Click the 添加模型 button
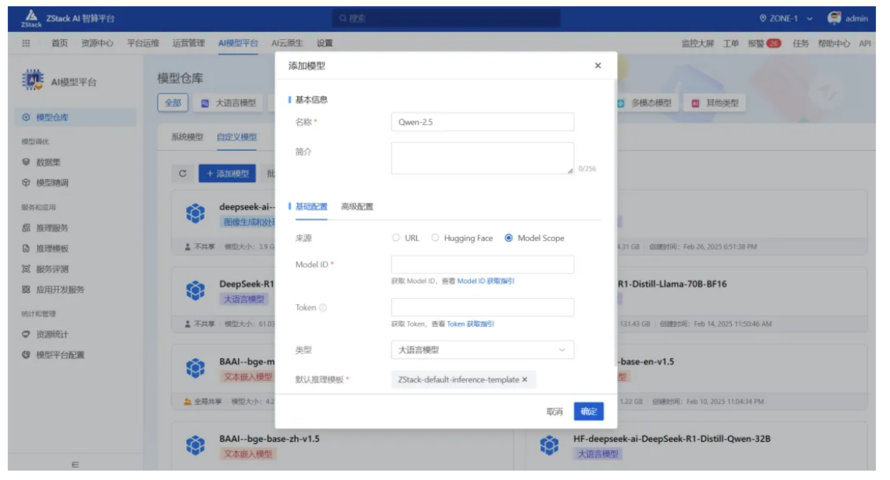This screenshot has height=480, width=890. coord(227,174)
